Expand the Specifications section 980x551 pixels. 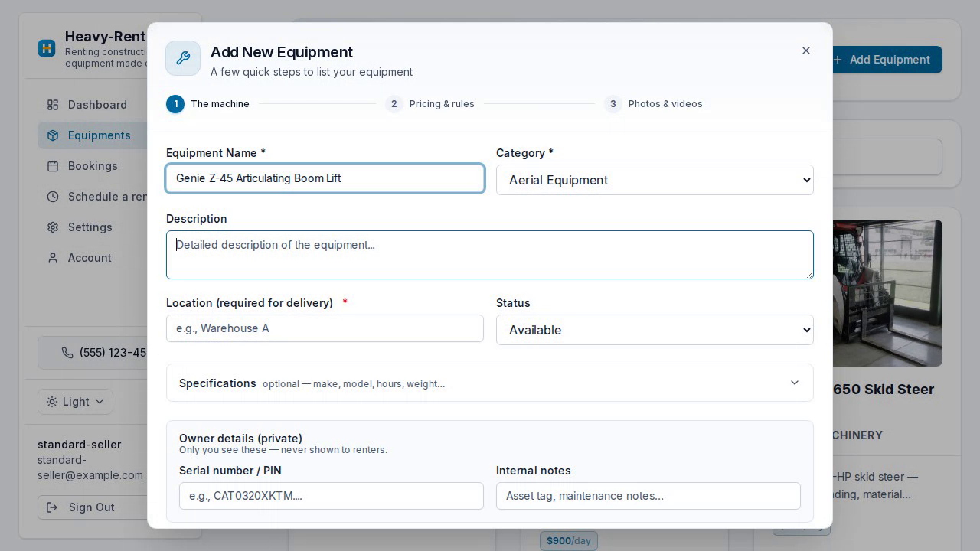point(489,383)
